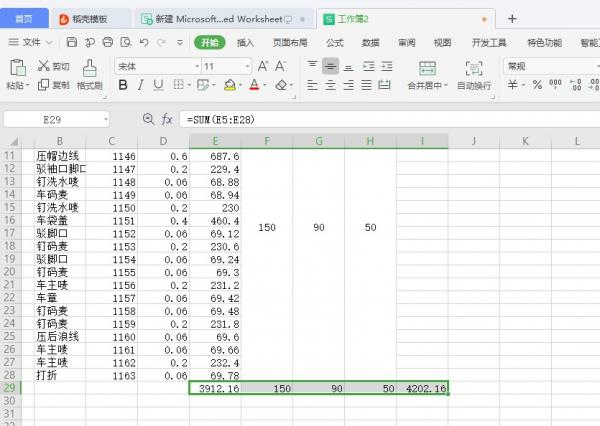Image resolution: width=600 pixels, height=426 pixels.
Task: Select cell I29 showing 4202.16
Action: (422, 388)
